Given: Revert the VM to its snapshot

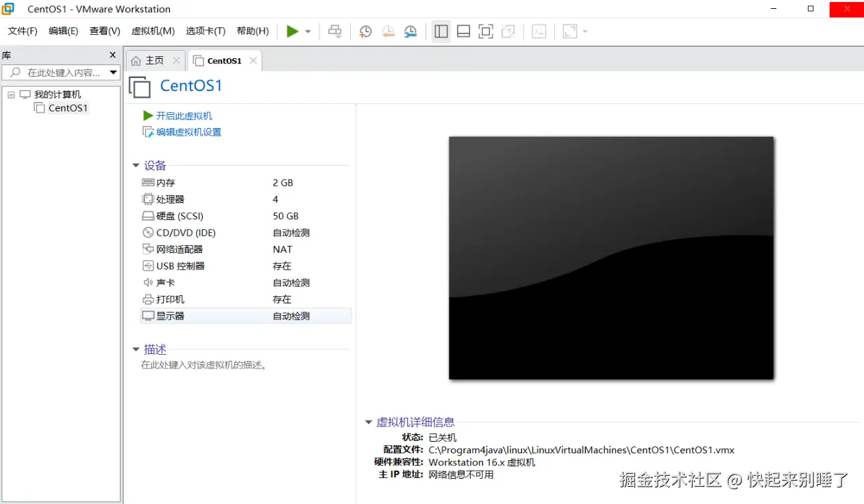Looking at the screenshot, I should tap(388, 31).
